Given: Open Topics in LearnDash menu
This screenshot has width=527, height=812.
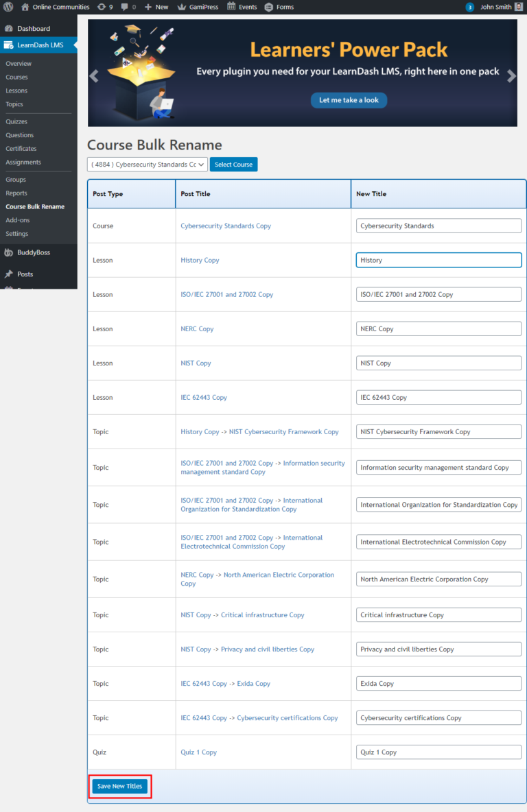Looking at the screenshot, I should [x=14, y=104].
